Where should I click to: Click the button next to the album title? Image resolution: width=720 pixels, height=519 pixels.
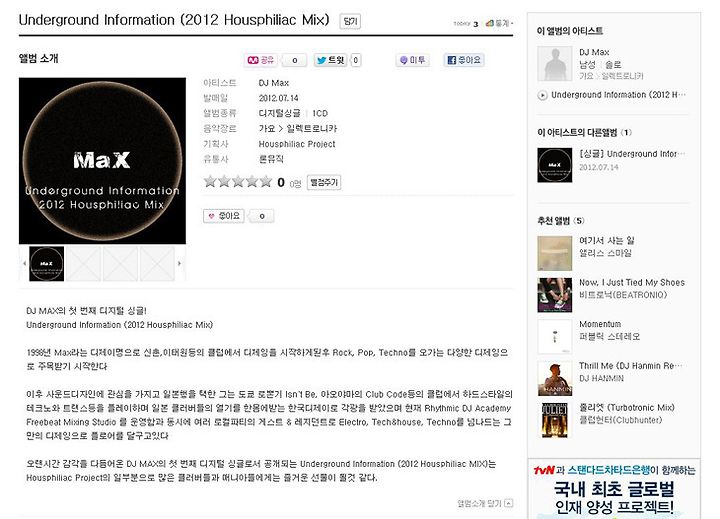pos(350,21)
